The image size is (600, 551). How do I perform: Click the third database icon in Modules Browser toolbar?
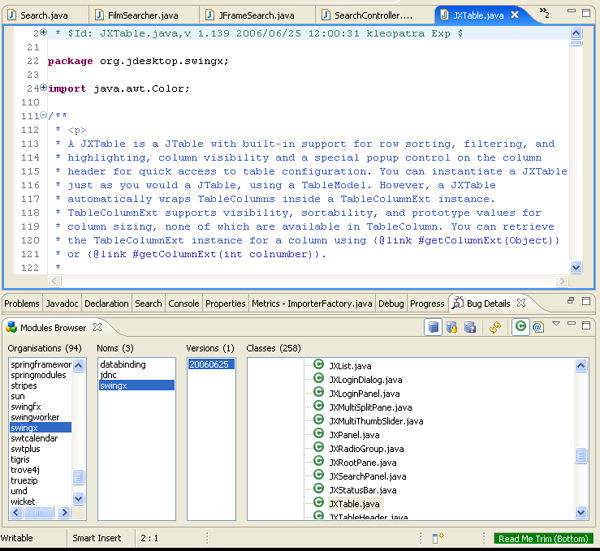pos(468,327)
